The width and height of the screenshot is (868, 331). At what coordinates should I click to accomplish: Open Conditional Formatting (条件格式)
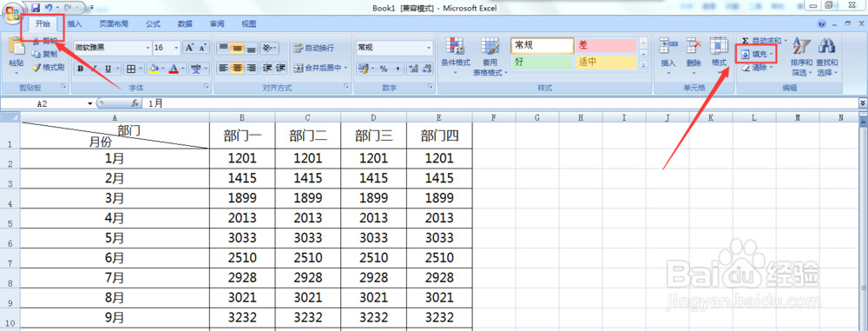456,56
